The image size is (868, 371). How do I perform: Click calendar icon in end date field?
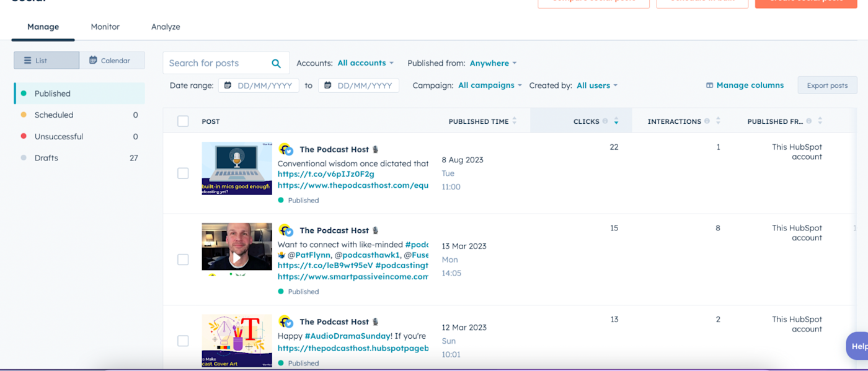[x=328, y=85]
